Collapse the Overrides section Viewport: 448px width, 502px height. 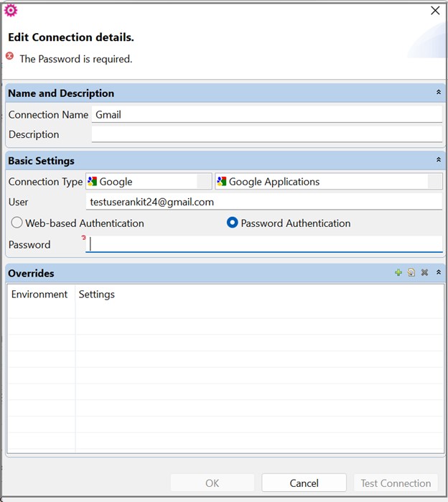439,272
